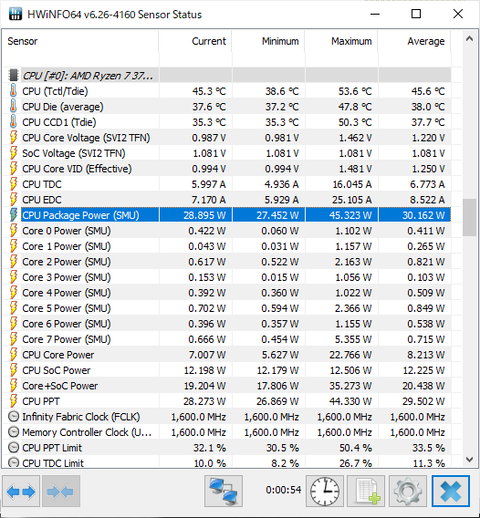Click the 30.162 W average package power value

tap(423, 215)
